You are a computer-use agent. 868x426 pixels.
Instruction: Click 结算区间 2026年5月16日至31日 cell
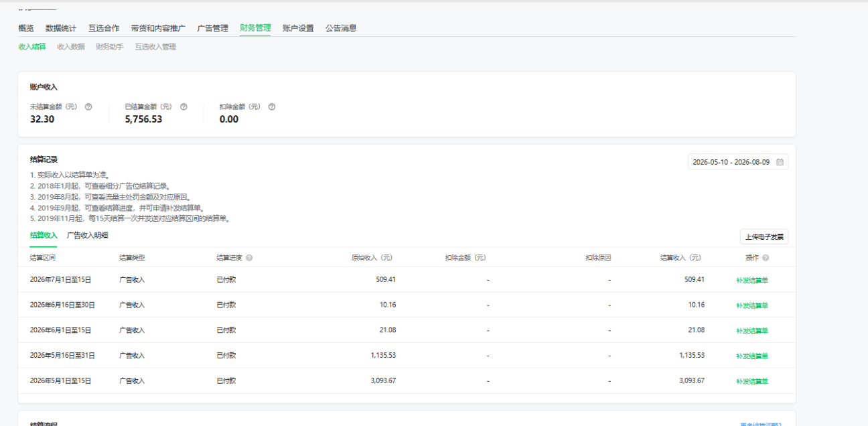62,355
